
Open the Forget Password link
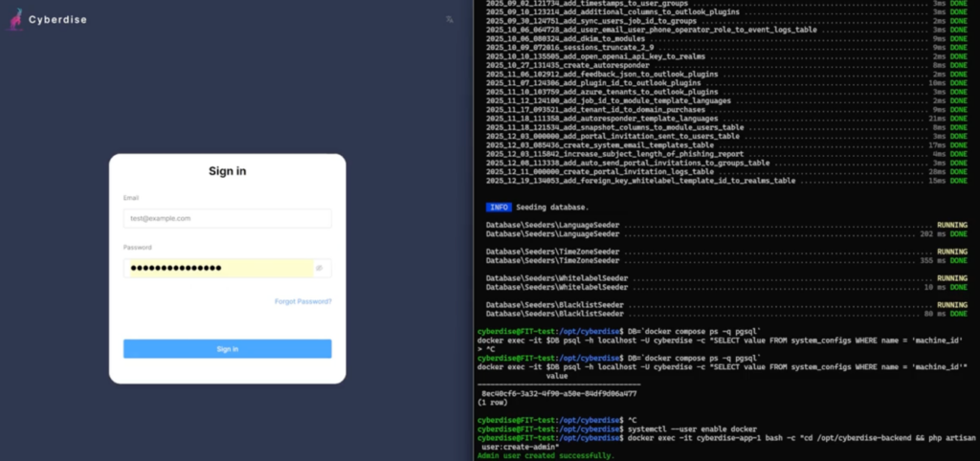[x=302, y=301]
